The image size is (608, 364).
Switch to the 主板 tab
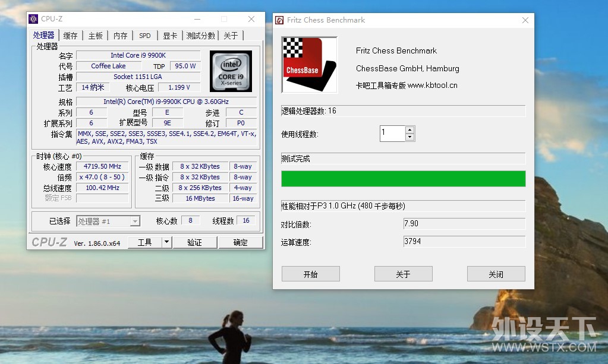[95, 36]
